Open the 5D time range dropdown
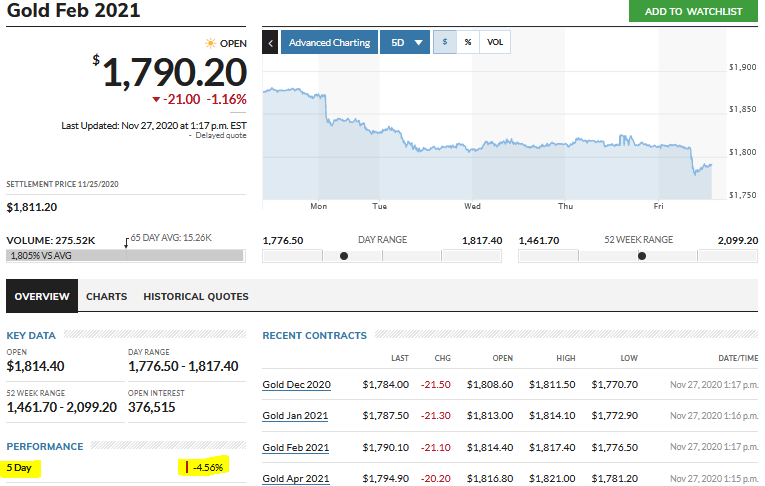 coord(404,42)
